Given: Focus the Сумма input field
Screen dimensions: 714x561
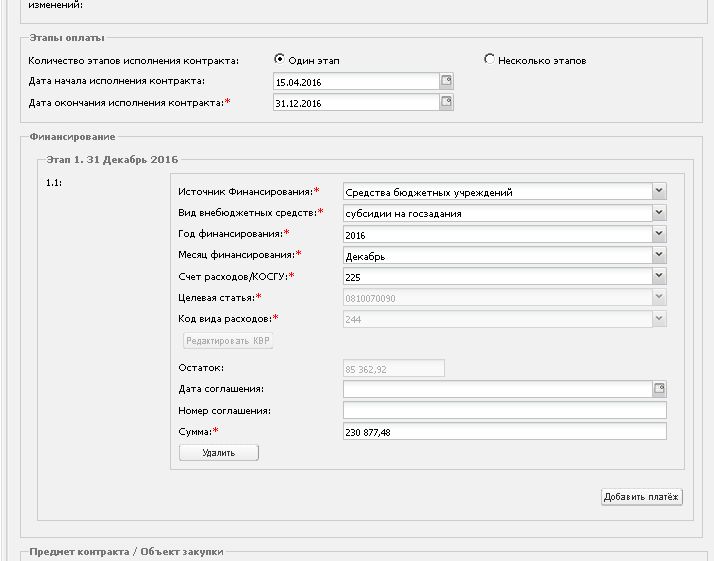Looking at the screenshot, I should tap(505, 432).
